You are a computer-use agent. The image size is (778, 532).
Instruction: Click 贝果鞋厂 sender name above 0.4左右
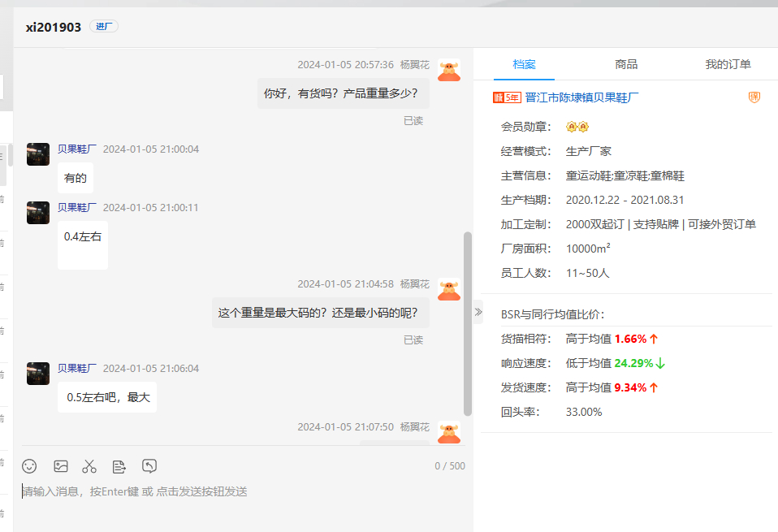tap(77, 207)
